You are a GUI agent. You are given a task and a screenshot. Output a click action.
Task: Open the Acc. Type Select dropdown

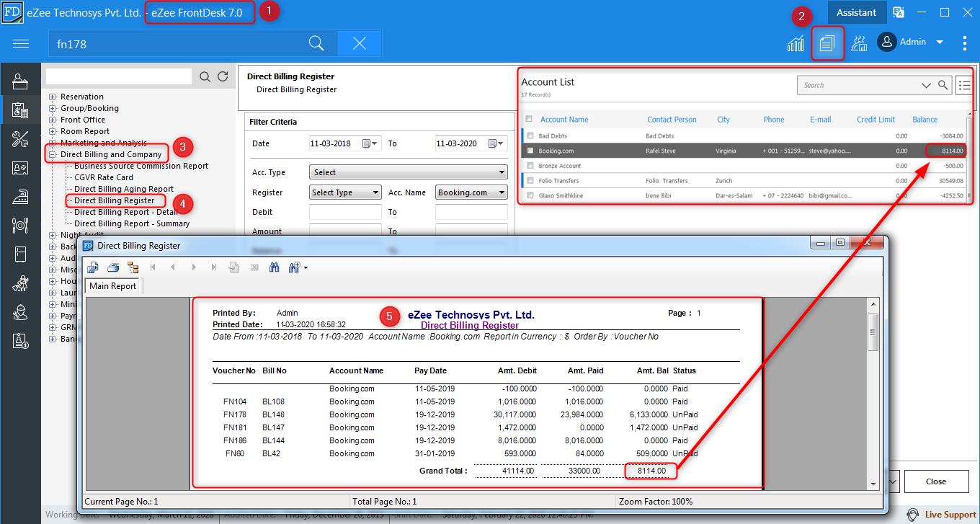[x=409, y=172]
